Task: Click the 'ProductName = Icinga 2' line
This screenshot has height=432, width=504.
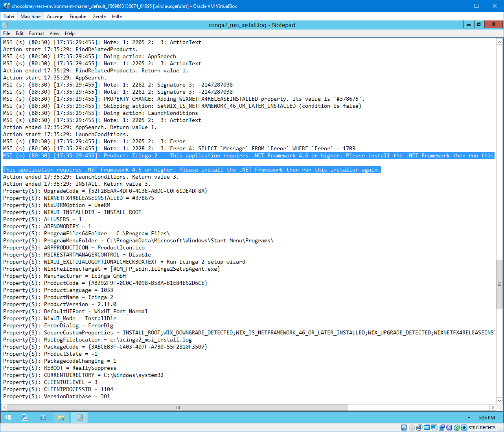Action: point(58,297)
